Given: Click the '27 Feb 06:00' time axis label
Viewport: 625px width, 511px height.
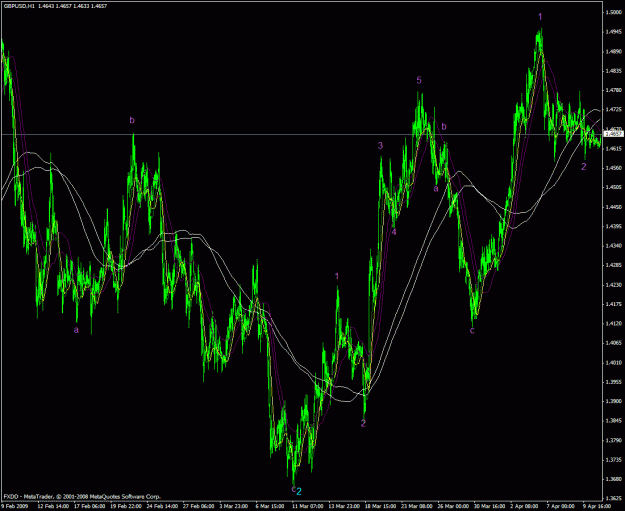Looking at the screenshot, I should 198,506.
